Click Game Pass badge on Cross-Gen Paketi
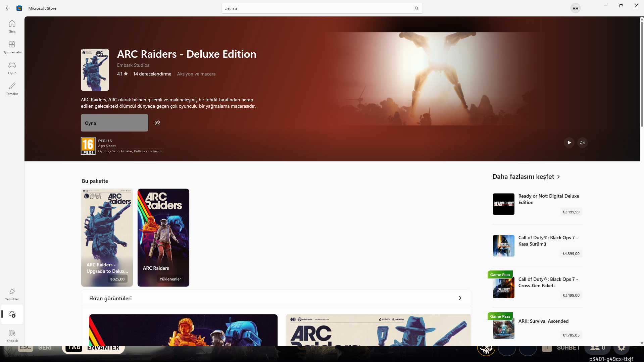Viewport: 644px width, 362px height. point(500,275)
